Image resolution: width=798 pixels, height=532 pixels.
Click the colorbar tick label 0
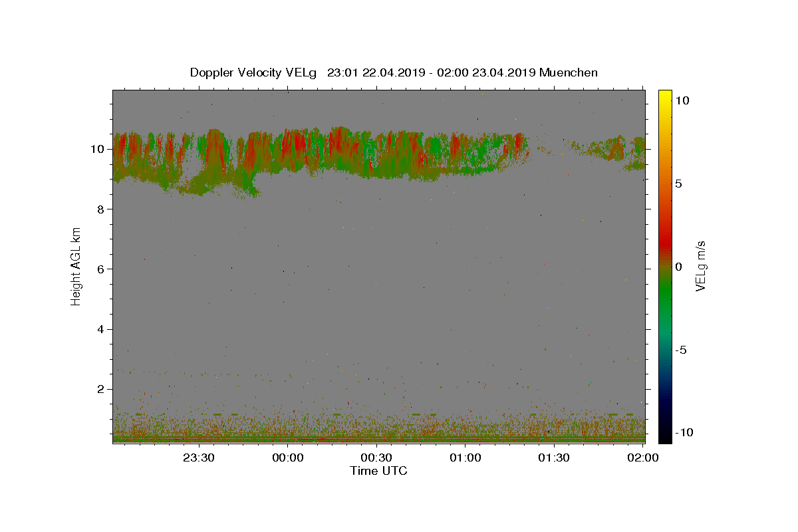click(679, 267)
